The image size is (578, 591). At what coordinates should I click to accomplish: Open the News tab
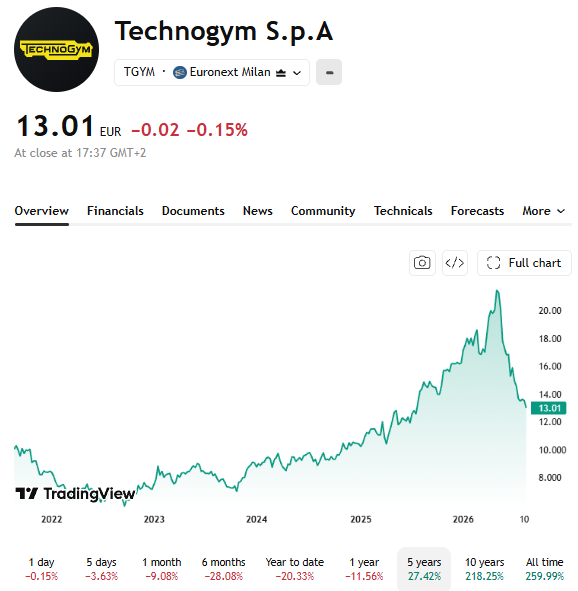click(258, 211)
